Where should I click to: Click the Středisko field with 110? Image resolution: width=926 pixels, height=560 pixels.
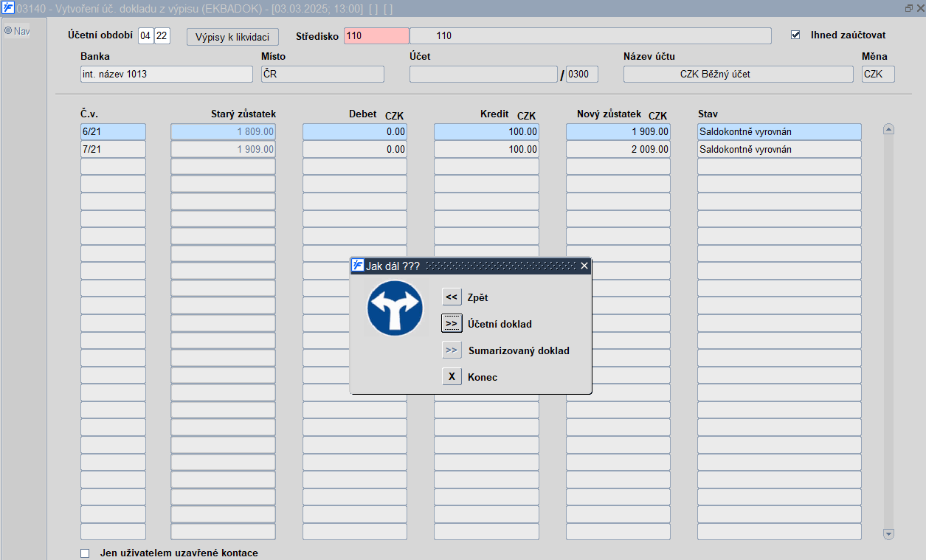point(376,35)
